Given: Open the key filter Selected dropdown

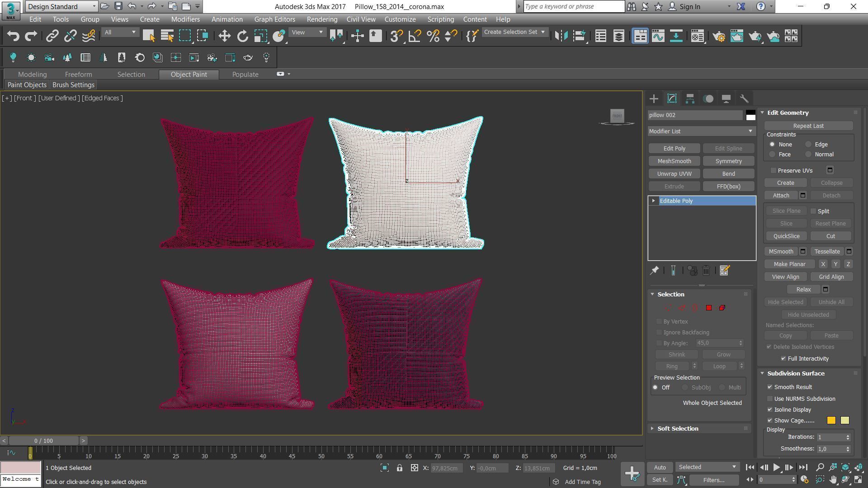Looking at the screenshot, I should 707,467.
